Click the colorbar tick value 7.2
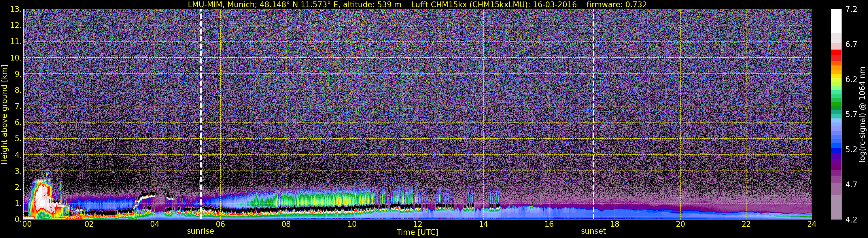This screenshot has height=238, width=868. point(851,10)
